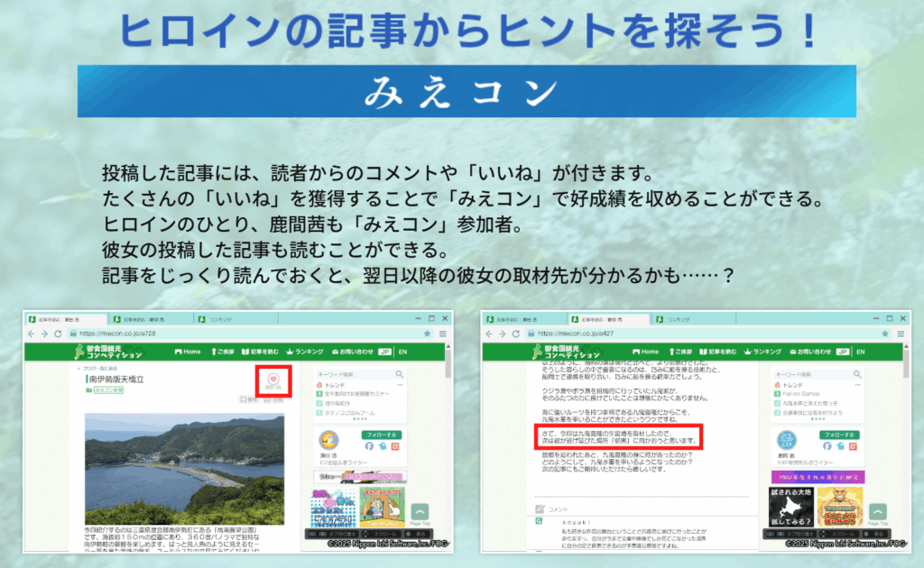Open Twitter bird icon in right window
Image resolution: width=924 pixels, height=568 pixels.
click(840, 446)
